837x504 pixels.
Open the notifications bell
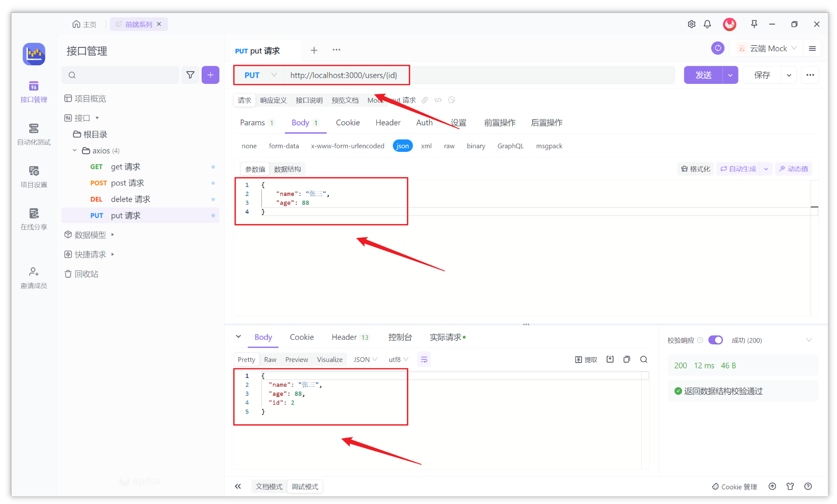[707, 24]
